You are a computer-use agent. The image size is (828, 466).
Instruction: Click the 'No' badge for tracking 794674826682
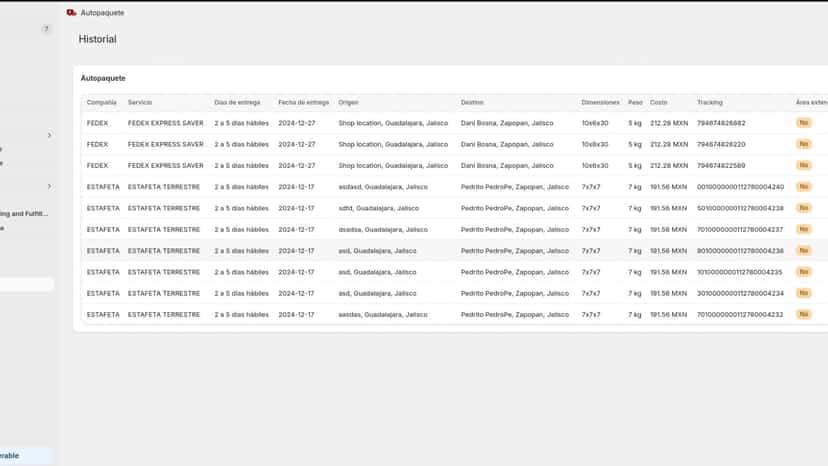coord(804,123)
